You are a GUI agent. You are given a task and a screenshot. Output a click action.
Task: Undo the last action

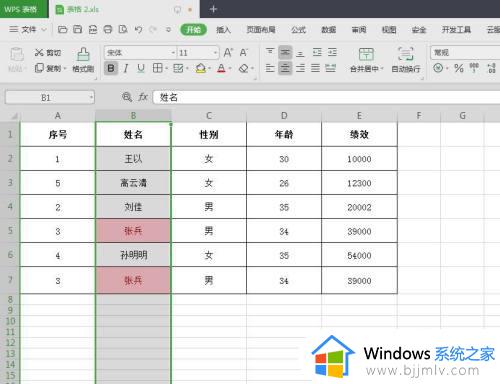138,29
